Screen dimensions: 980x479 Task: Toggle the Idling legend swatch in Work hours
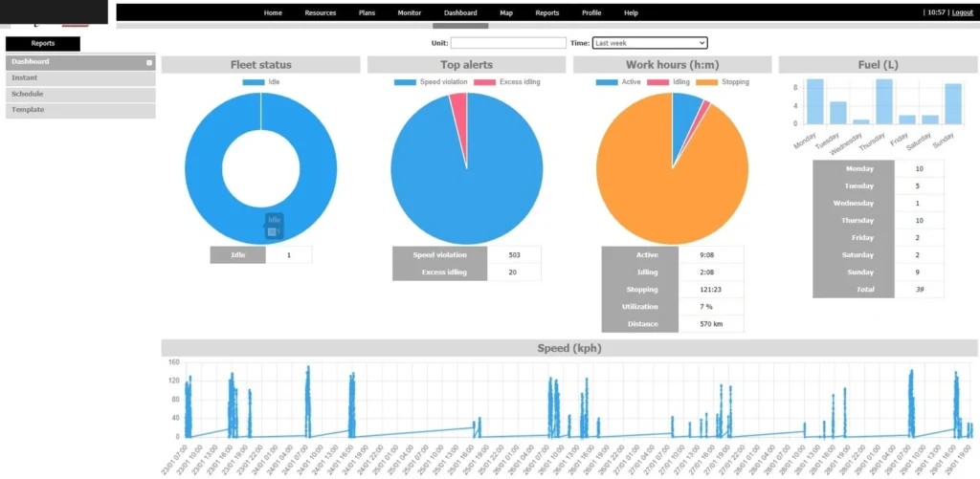[x=657, y=82]
